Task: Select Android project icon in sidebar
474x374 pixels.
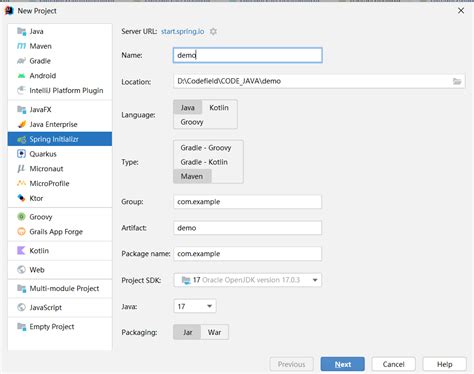Action: point(21,76)
